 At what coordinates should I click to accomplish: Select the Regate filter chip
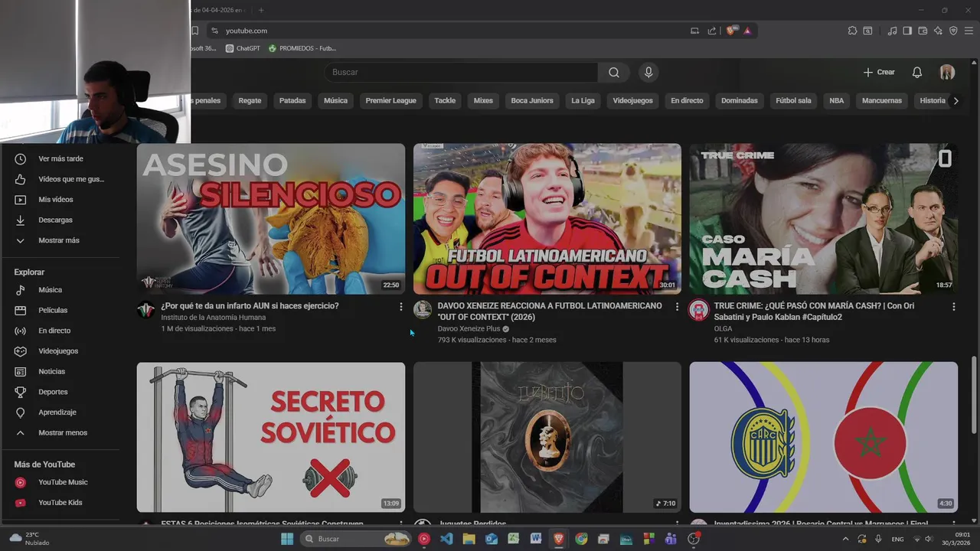[250, 100]
